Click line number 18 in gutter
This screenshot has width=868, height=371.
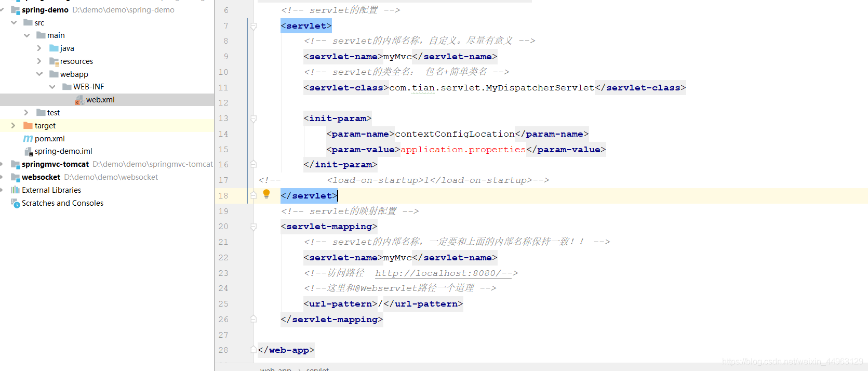coord(223,195)
